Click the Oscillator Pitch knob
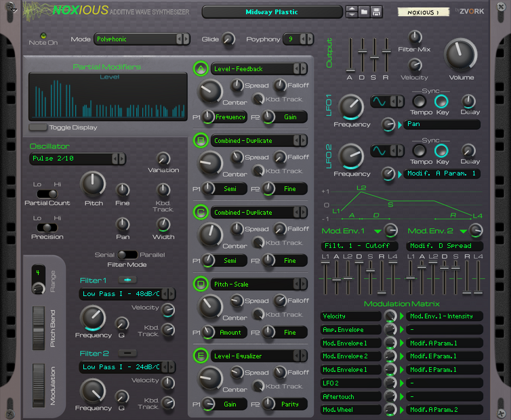This screenshot has width=511, height=420. (93, 184)
